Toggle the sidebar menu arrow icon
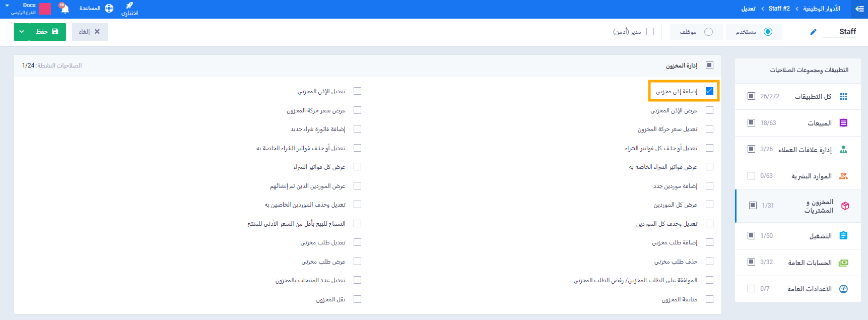Image resolution: width=868 pixels, height=320 pixels. [x=859, y=9]
